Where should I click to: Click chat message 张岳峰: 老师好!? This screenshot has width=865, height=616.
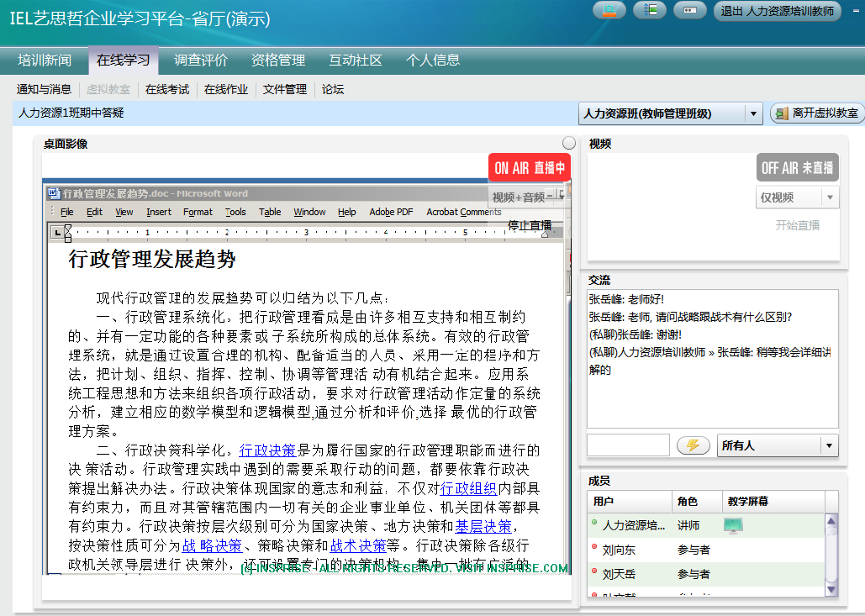pyautogui.click(x=626, y=299)
